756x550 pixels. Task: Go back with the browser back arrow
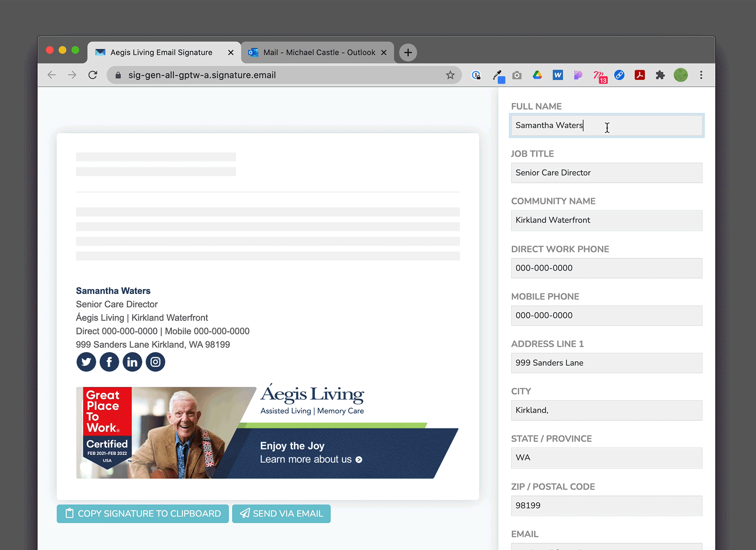(x=52, y=75)
